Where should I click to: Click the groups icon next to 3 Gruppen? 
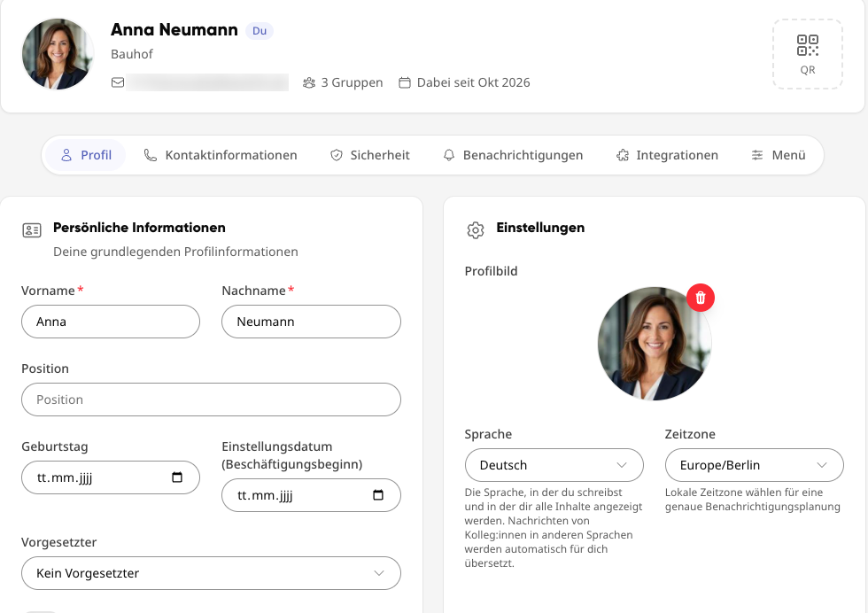(x=309, y=82)
